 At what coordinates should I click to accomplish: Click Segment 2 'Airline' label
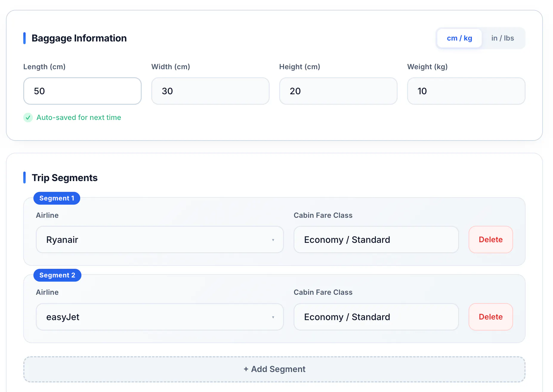[x=47, y=292]
